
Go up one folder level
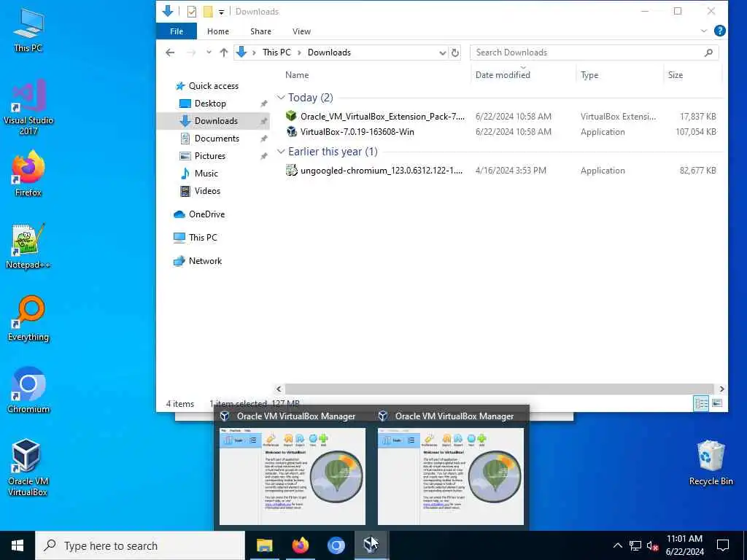pos(223,52)
